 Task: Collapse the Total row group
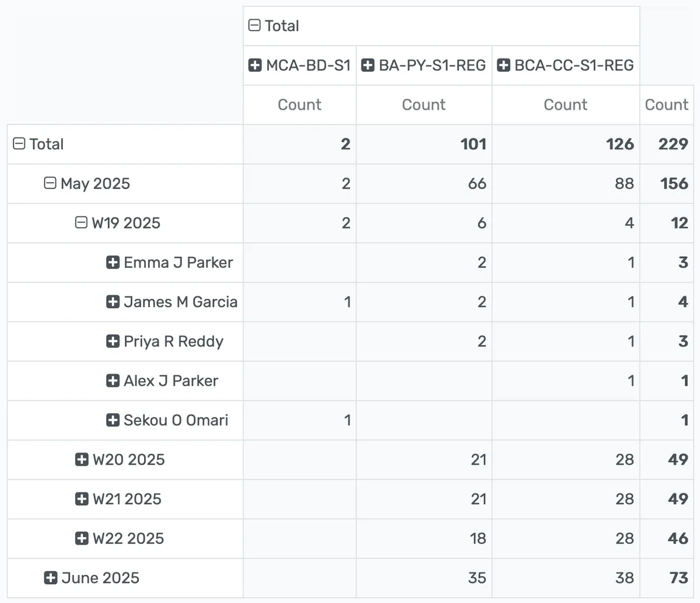tap(20, 144)
